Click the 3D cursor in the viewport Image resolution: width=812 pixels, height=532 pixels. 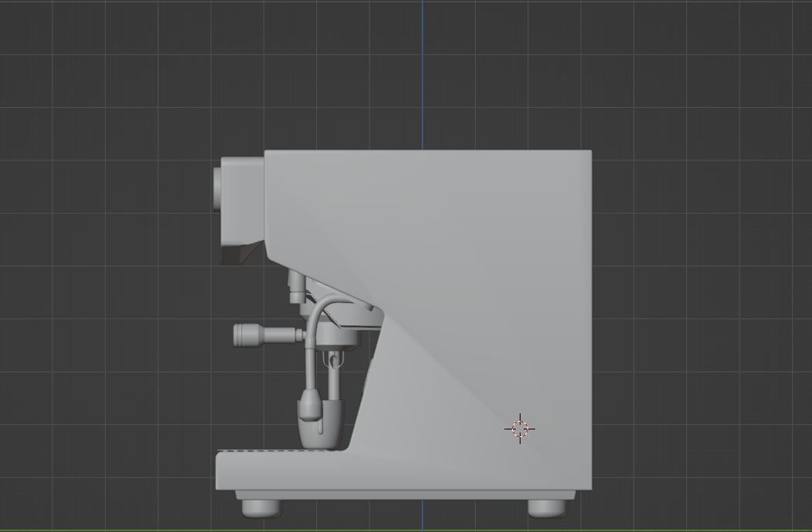pyautogui.click(x=519, y=428)
